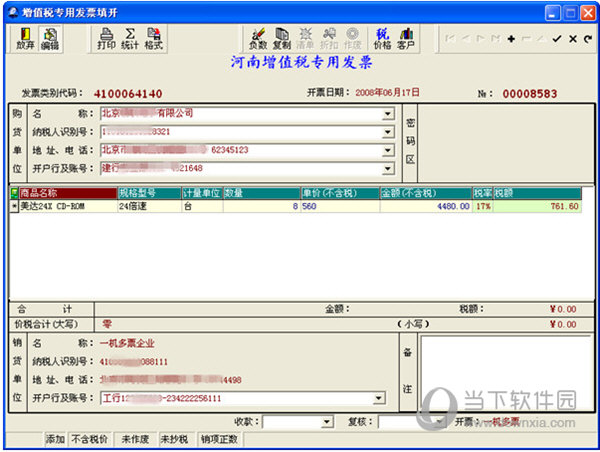Image resolution: width=600 pixels, height=452 pixels.
Task: Click the checkmark confirm navigator button
Action: pos(558,38)
